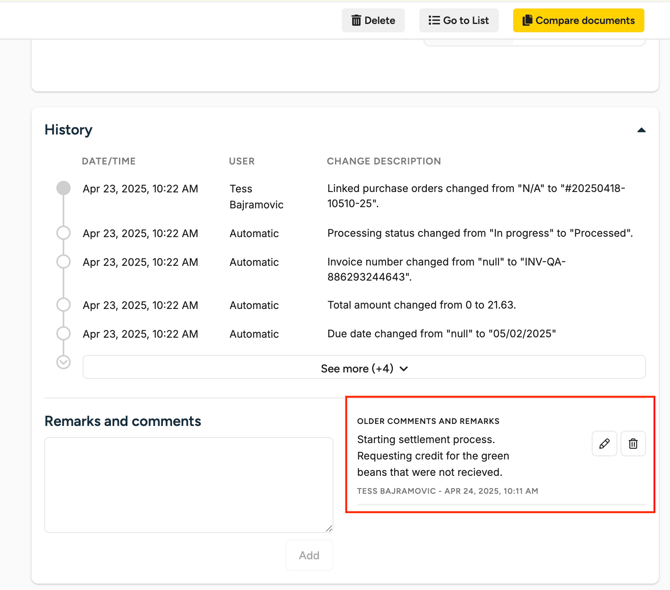Click the Delete button in top bar

point(373,20)
